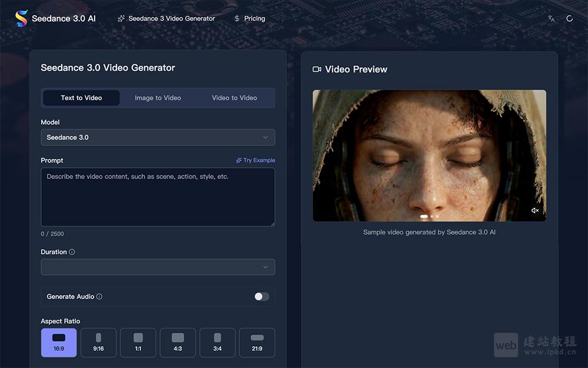
Task: Click the second carousel dot under video
Action: click(x=432, y=216)
